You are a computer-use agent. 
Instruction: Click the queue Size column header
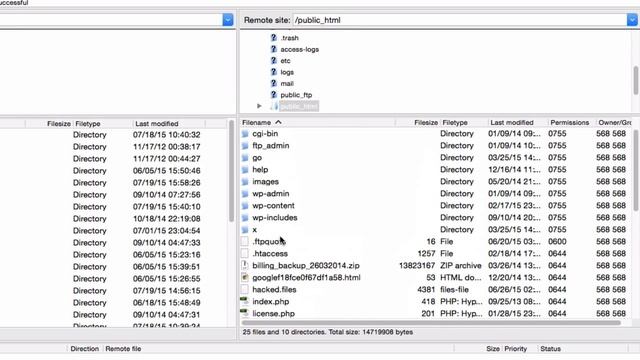coord(493,349)
